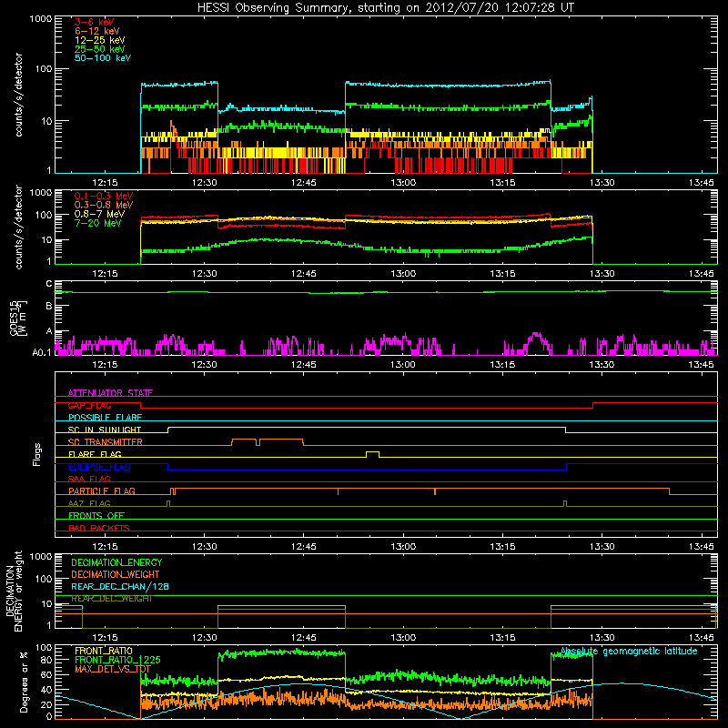Click the C class tick label on GOES plot
This screenshot has height=728, width=728.
click(x=49, y=284)
